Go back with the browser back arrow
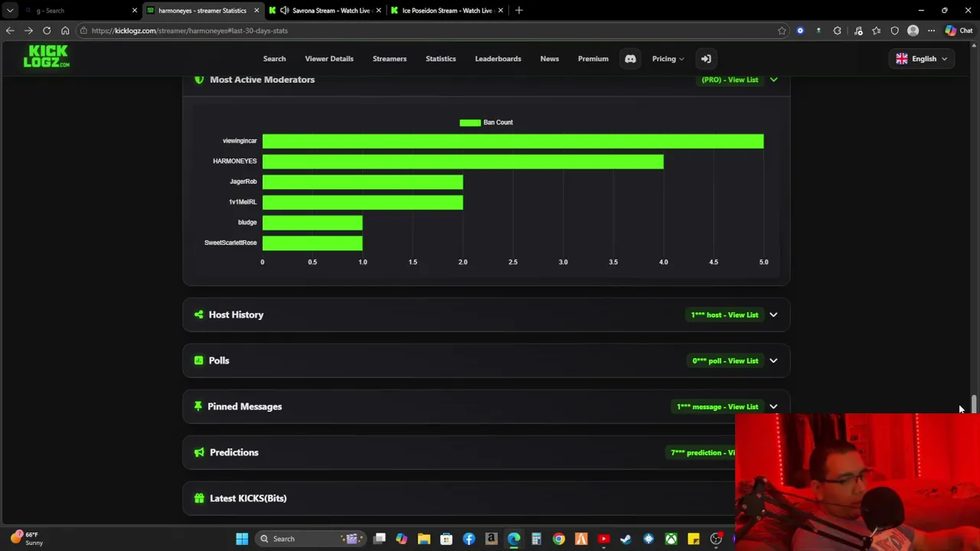The width and height of the screenshot is (980, 551). [10, 31]
